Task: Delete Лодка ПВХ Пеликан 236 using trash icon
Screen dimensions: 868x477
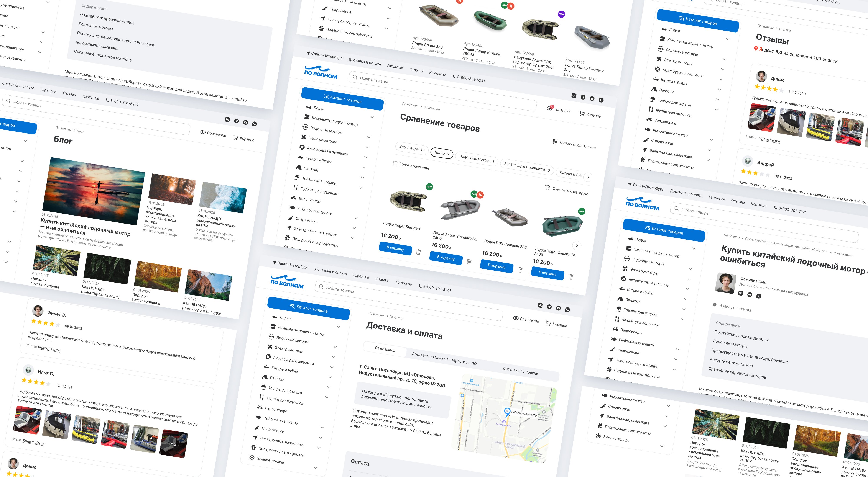Action: pos(519,270)
